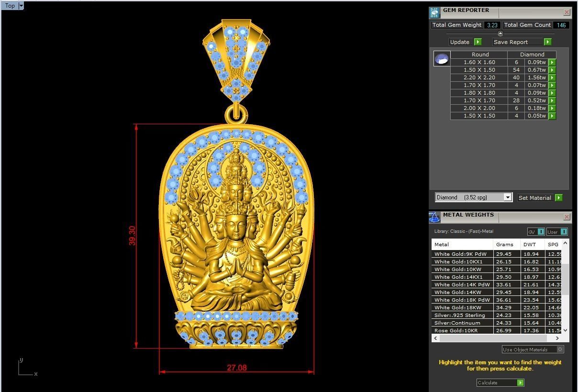Click green arrow next to Update

tap(478, 42)
